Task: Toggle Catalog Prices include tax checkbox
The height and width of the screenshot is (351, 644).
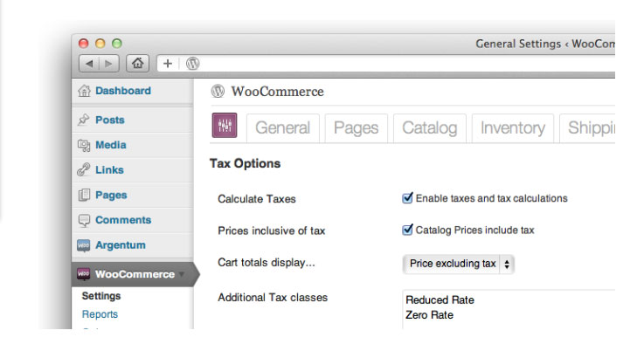Action: coord(407,230)
